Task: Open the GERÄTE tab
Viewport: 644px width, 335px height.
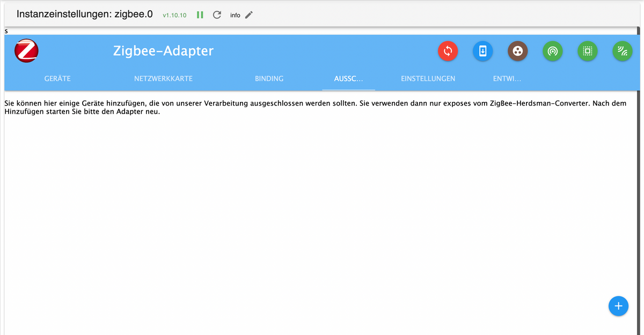Action: 57,78
